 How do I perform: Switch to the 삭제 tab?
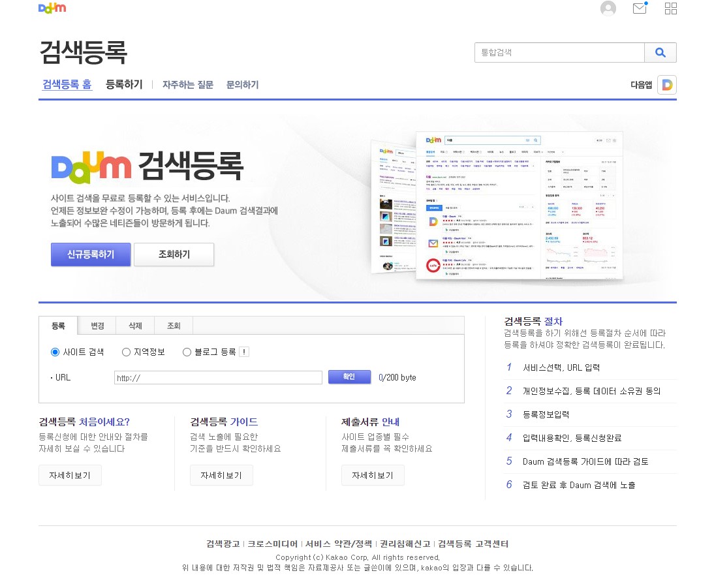coord(135,326)
